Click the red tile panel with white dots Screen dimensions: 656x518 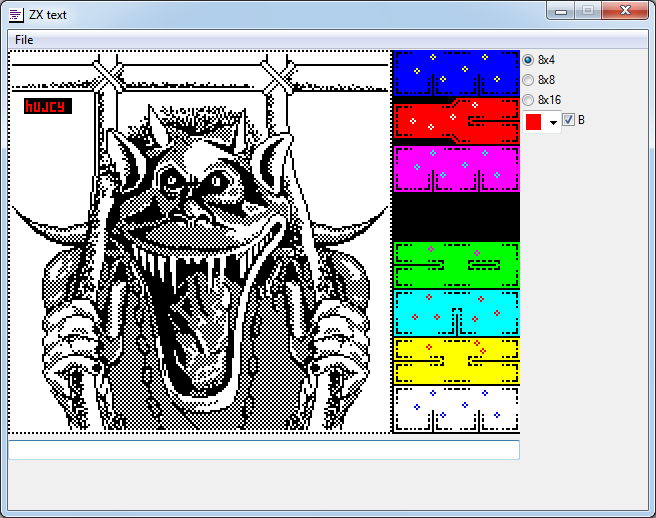(456, 121)
